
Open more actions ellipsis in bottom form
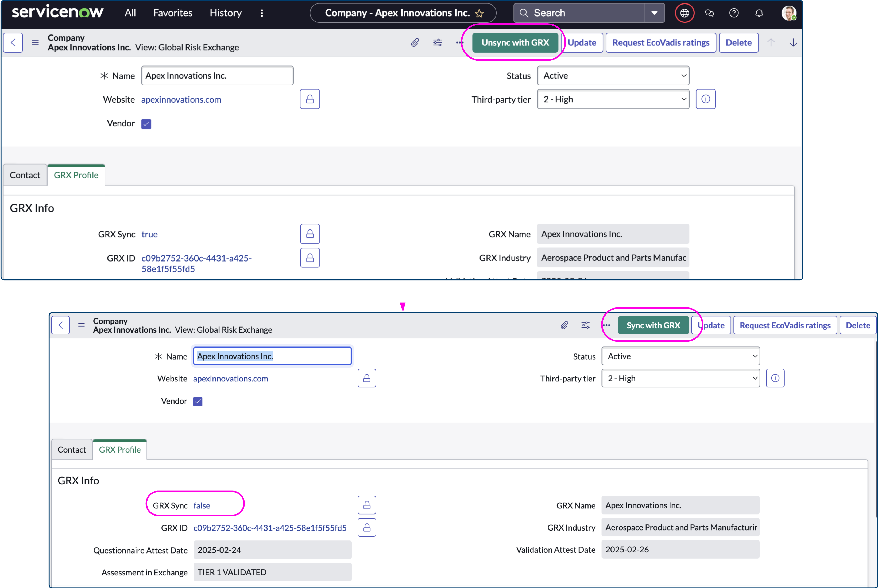tap(606, 325)
